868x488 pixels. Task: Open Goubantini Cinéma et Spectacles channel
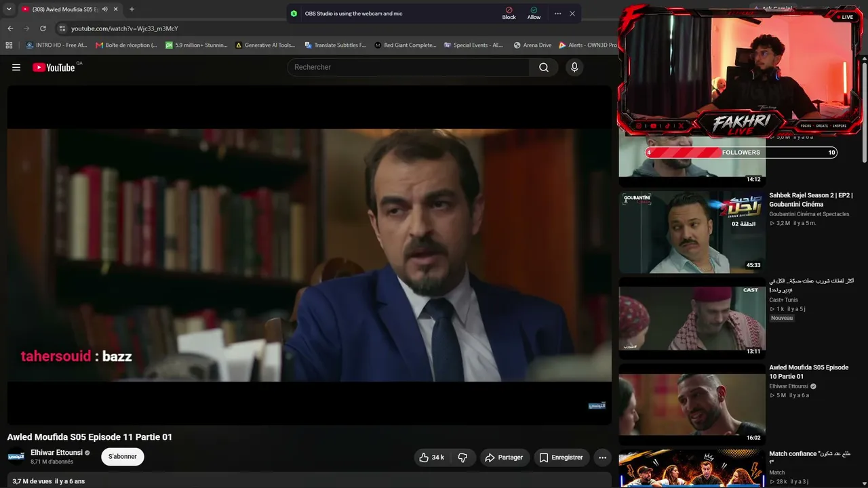(x=809, y=214)
